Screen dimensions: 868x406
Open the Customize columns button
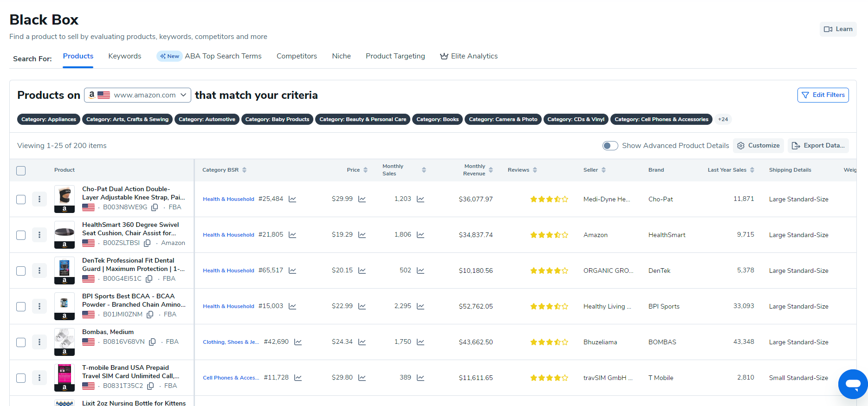click(758, 146)
